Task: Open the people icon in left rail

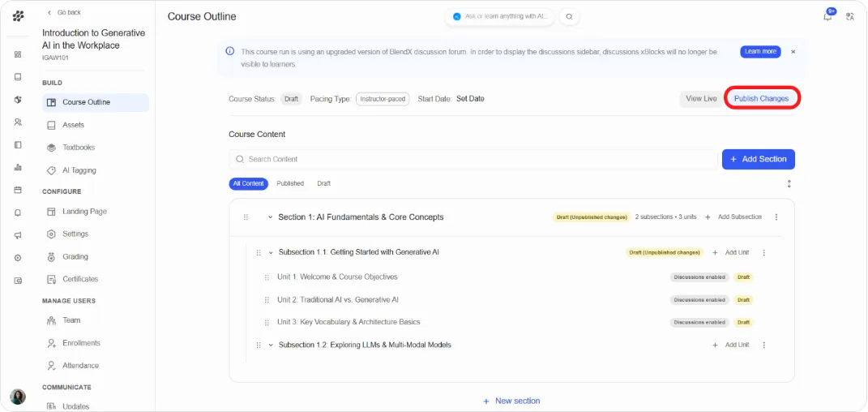Action: pyautogui.click(x=18, y=122)
